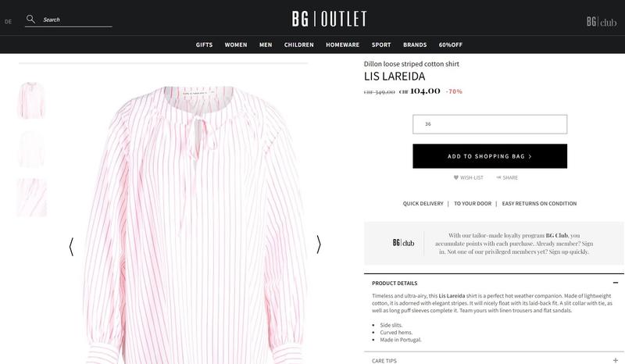Open the size 36 dropdown

(x=490, y=124)
